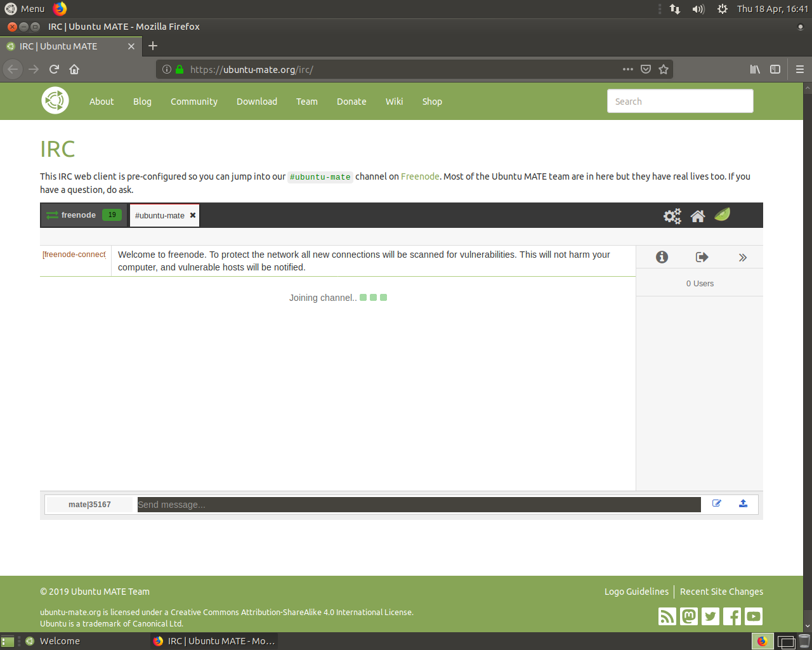
Task: Close the #ubuntu-mate channel tab
Action: pyautogui.click(x=193, y=215)
